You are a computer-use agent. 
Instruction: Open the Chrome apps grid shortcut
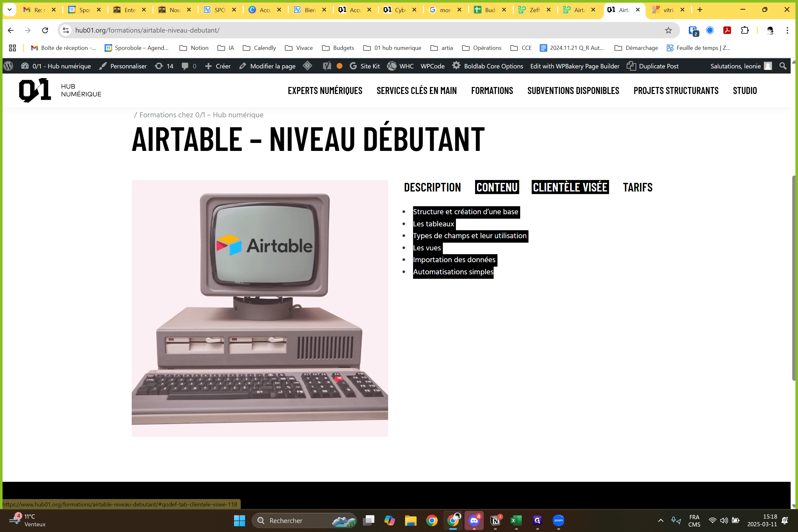[x=12, y=48]
